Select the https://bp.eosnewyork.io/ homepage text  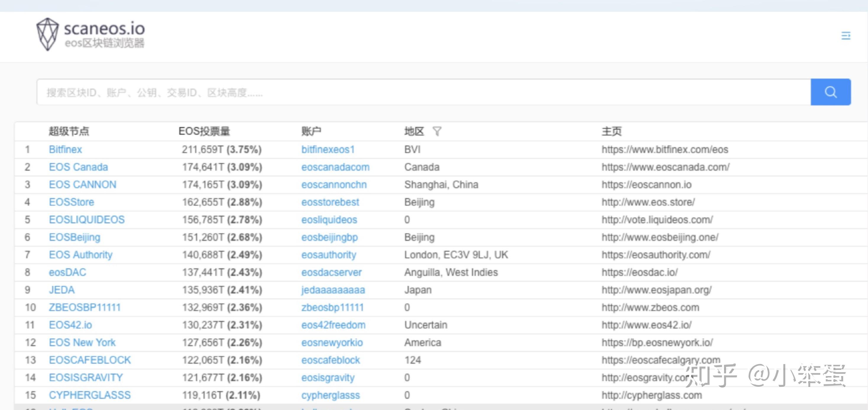tap(658, 342)
